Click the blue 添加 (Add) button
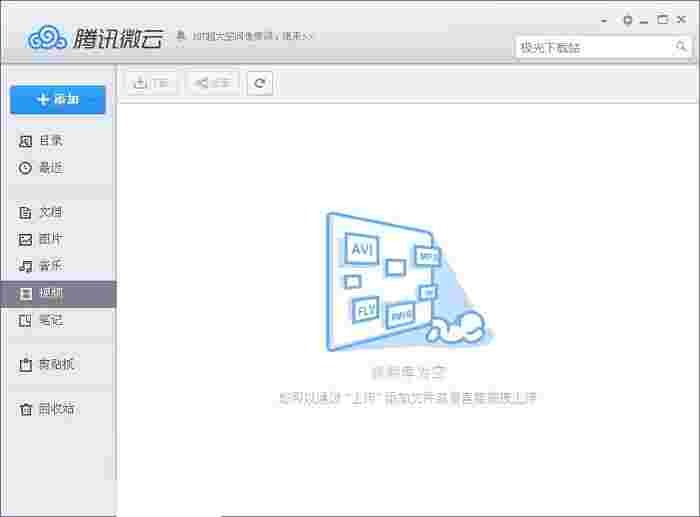 (58, 100)
